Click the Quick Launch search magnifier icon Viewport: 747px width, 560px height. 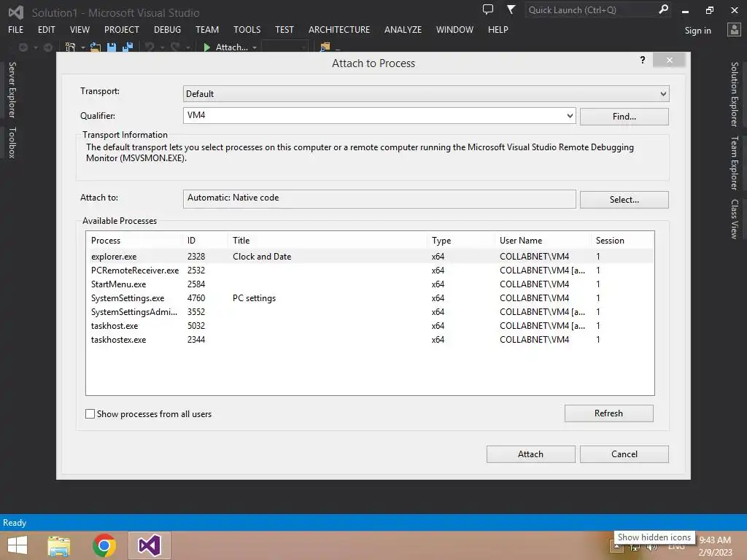(663, 9)
